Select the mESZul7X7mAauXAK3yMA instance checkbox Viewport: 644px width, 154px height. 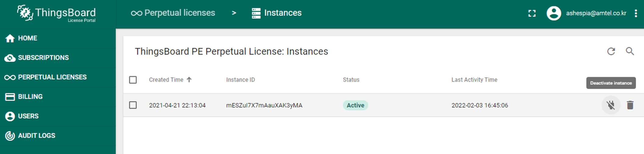coord(133,105)
